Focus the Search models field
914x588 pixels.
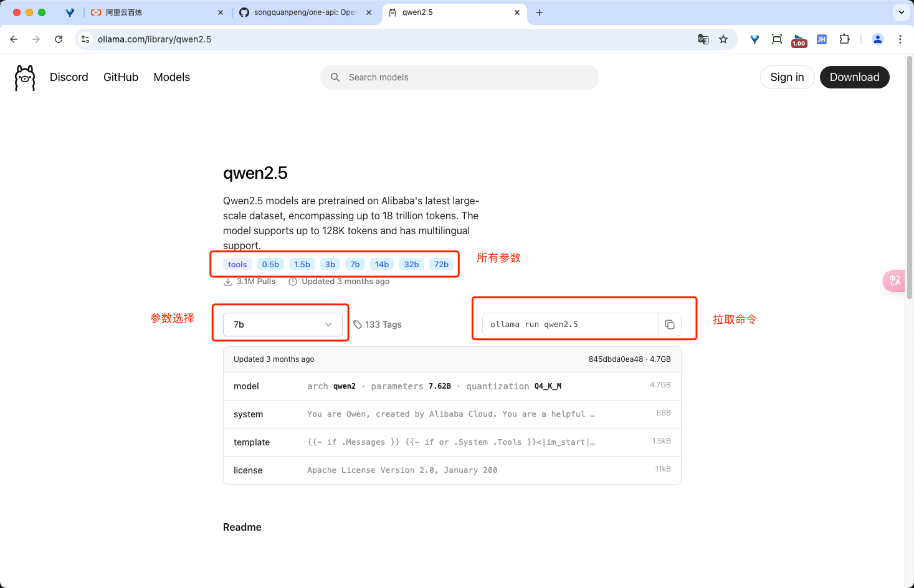(460, 77)
